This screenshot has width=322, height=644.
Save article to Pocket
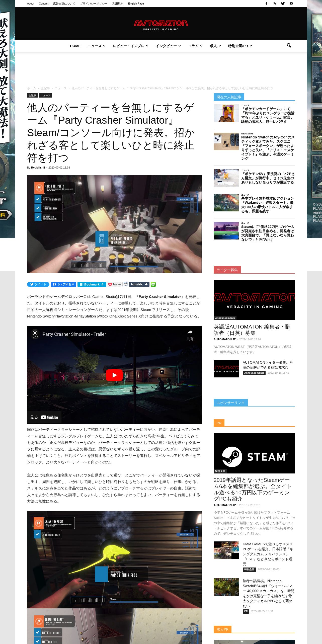tap(115, 284)
